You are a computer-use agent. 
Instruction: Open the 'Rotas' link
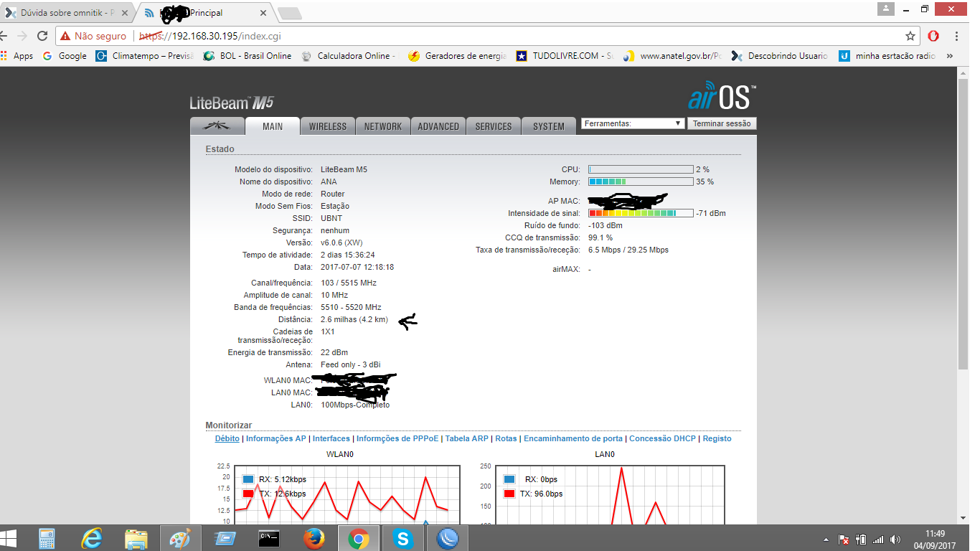pos(506,438)
